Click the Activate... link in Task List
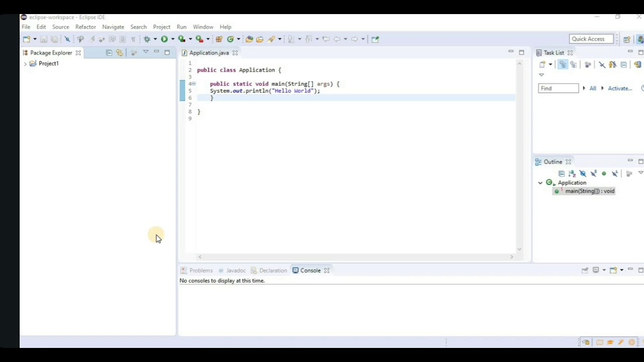The width and height of the screenshot is (644, 362). click(x=620, y=88)
